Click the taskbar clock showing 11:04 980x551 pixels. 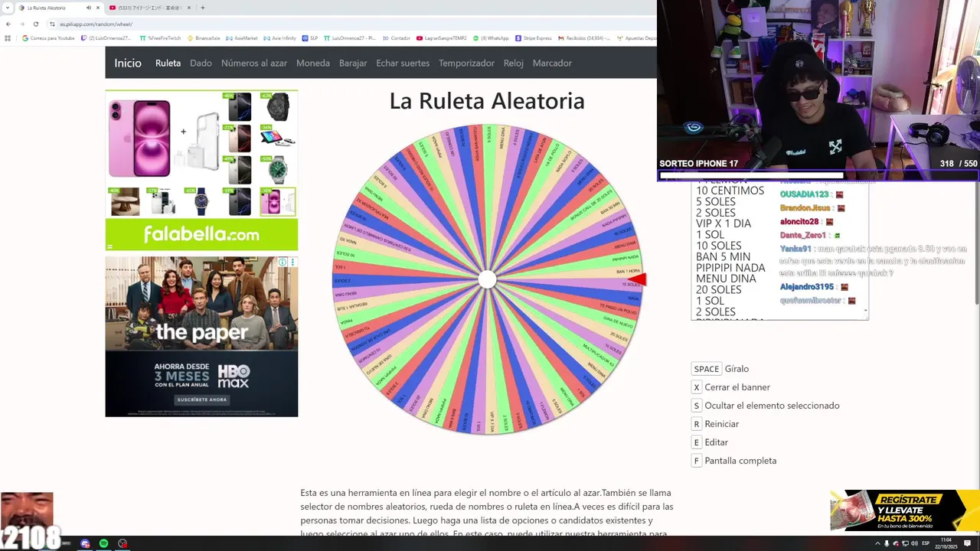point(946,543)
